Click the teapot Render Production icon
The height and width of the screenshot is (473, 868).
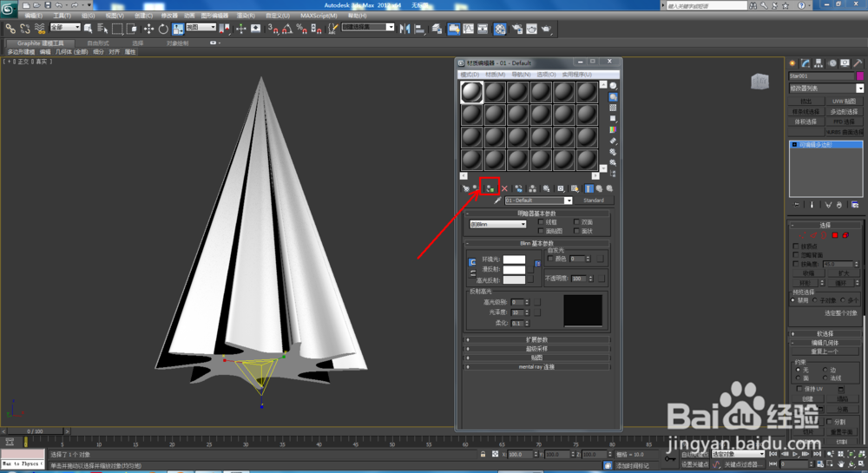tap(546, 29)
